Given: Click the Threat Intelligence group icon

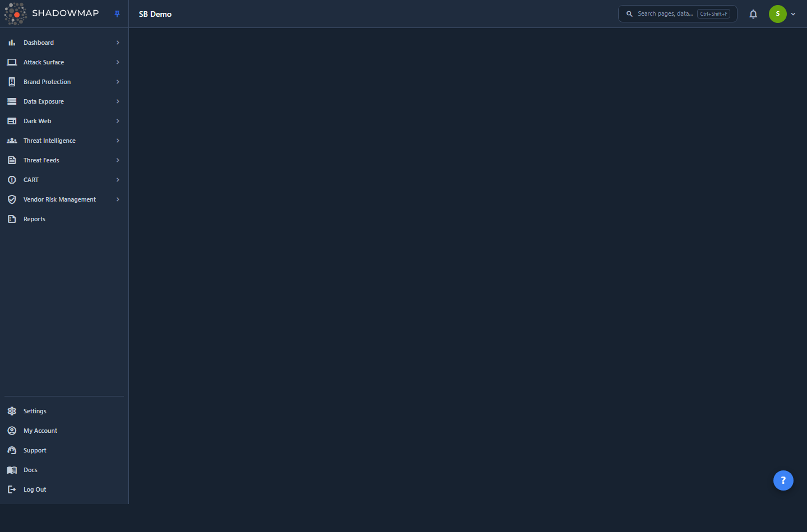Looking at the screenshot, I should point(12,141).
